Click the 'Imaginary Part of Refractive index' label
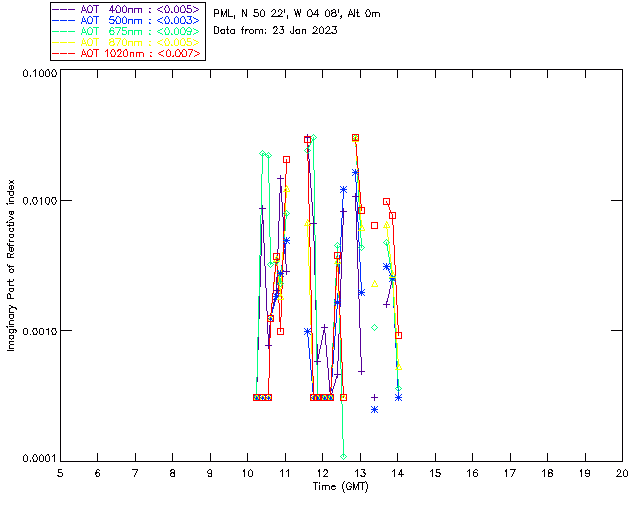This screenshot has height=512, width=640. click(11, 265)
